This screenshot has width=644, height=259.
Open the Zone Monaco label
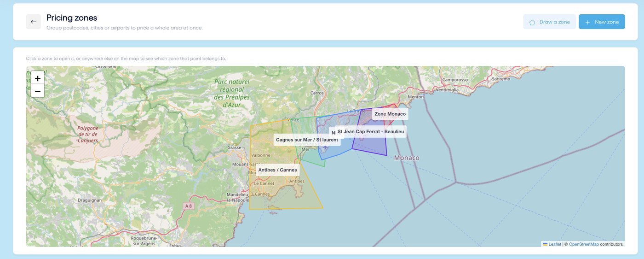point(390,114)
